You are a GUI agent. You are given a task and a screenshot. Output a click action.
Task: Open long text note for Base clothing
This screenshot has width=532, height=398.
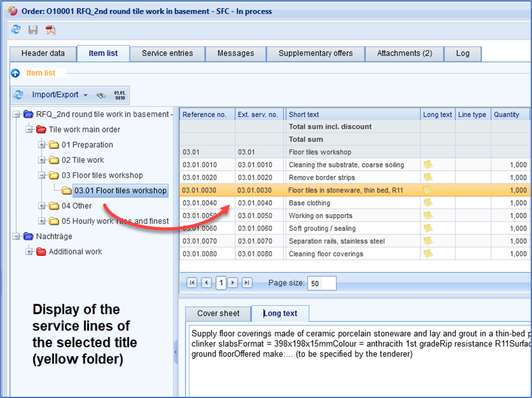tap(427, 203)
